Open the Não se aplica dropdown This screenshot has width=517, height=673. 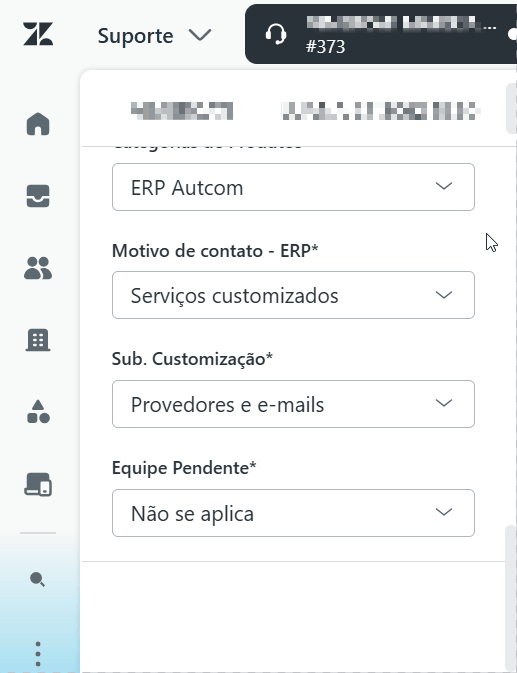point(293,513)
